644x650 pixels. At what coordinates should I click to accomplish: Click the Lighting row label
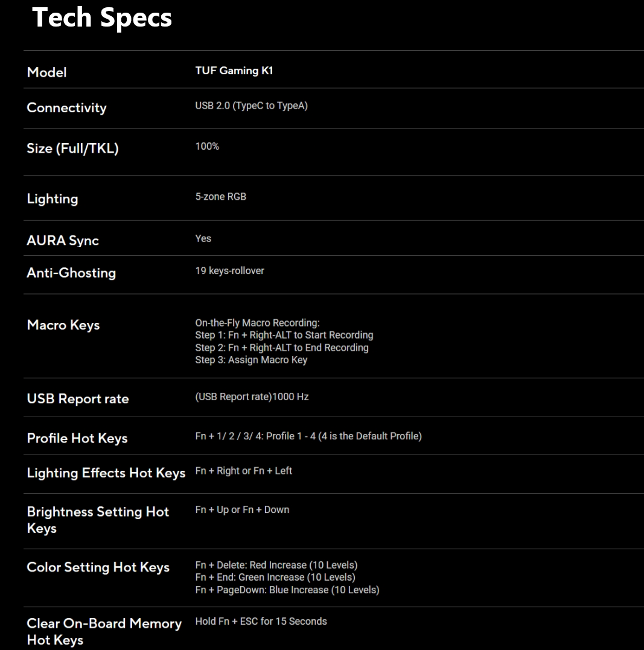coord(53,199)
